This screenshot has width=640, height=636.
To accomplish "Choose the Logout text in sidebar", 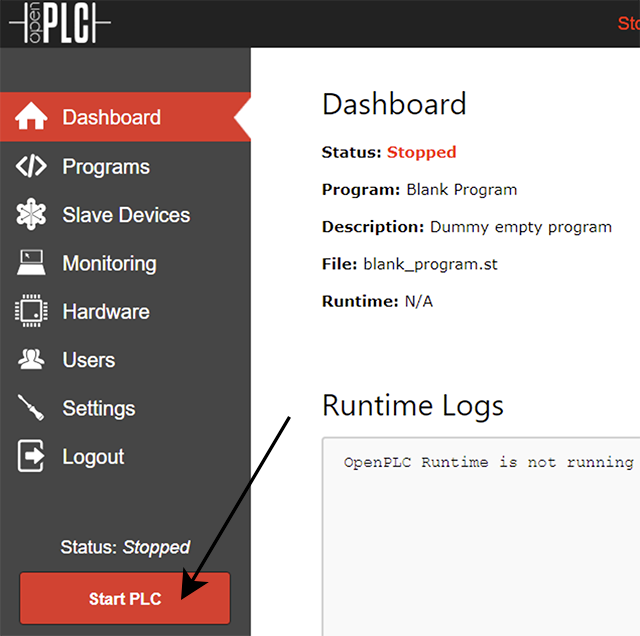I will 93,457.
